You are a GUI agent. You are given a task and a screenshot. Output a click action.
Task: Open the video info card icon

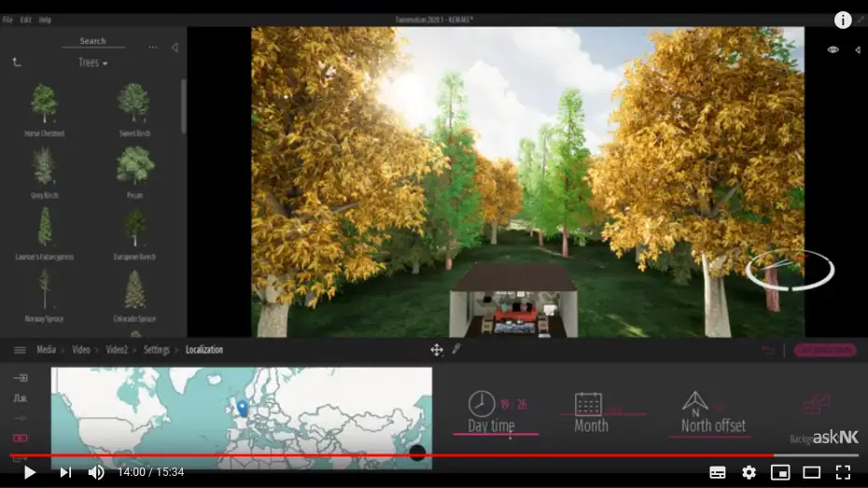[x=843, y=20]
